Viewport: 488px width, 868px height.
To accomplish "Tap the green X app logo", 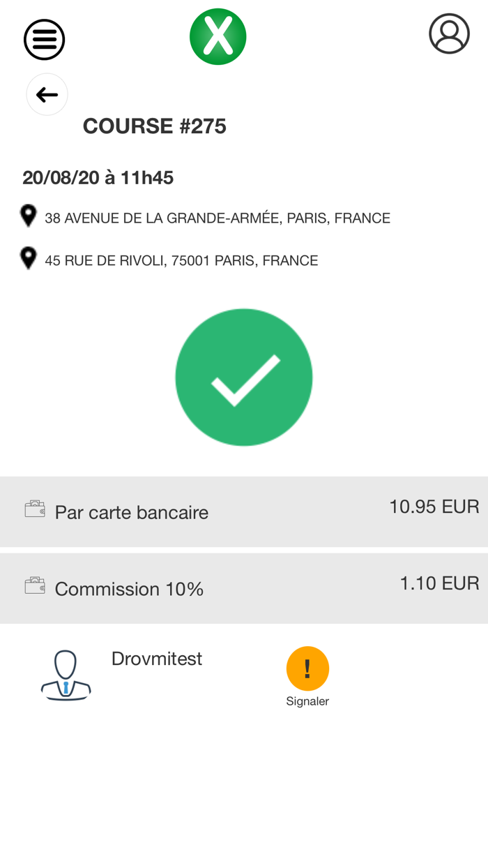I will point(218,37).
